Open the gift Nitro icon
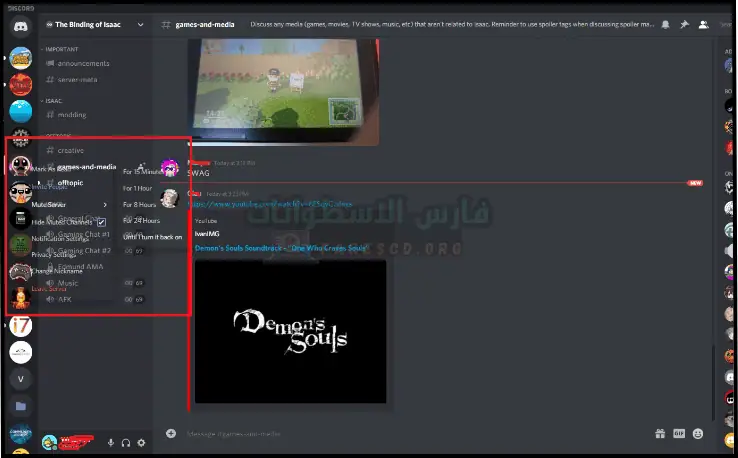 click(x=660, y=434)
